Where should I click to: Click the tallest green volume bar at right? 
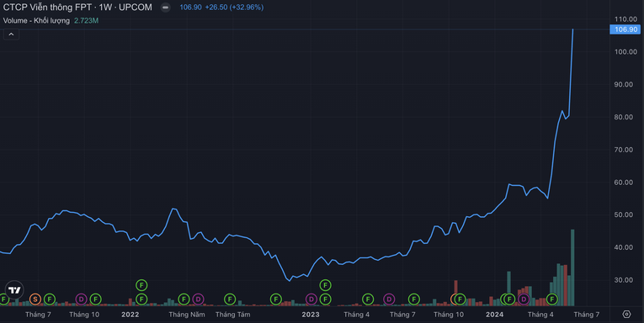coord(572,267)
